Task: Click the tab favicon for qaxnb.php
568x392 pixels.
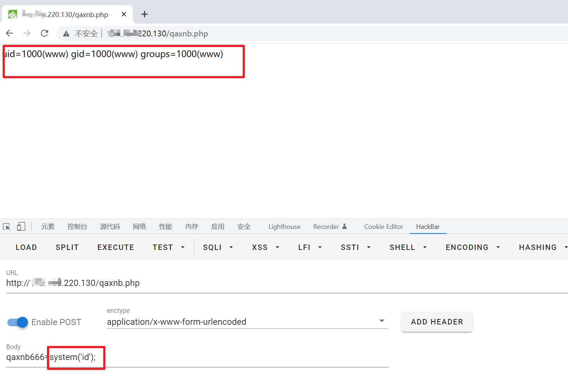Action: (13, 14)
